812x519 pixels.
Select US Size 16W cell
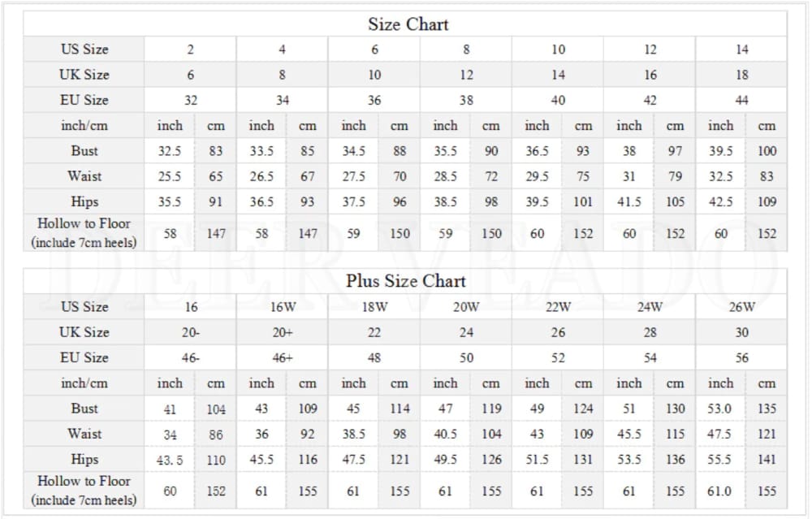pyautogui.click(x=283, y=307)
